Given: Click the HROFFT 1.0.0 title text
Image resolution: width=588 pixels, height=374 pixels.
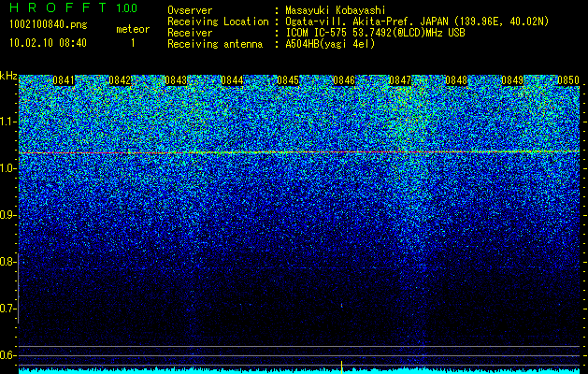Looking at the screenshot, I should [73, 7].
